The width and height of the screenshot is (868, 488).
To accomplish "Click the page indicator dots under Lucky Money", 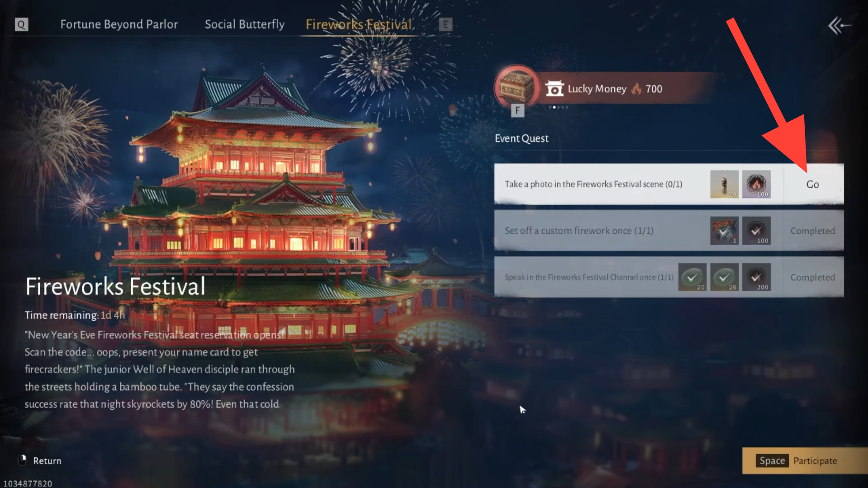I will pos(559,107).
